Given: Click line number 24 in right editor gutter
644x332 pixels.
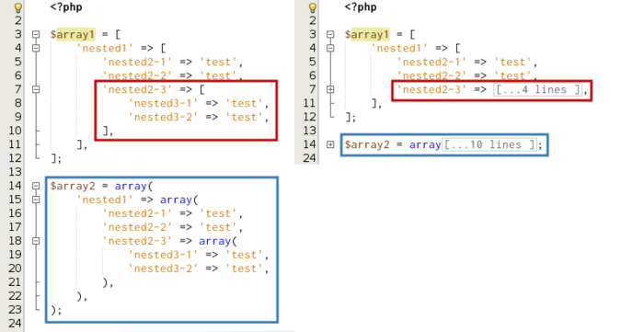Looking at the screenshot, I should (x=309, y=158).
